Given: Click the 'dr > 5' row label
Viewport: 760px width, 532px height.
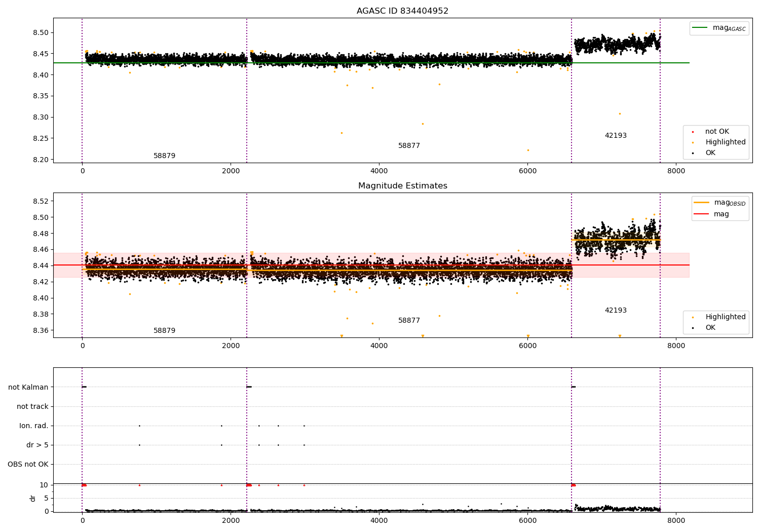Looking at the screenshot, I should pos(37,445).
